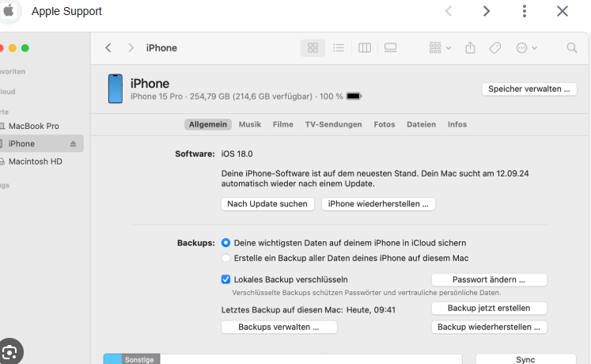Toggle Lokales Backup verschlüsseln checkbox
The width and height of the screenshot is (591, 364).
(x=226, y=279)
